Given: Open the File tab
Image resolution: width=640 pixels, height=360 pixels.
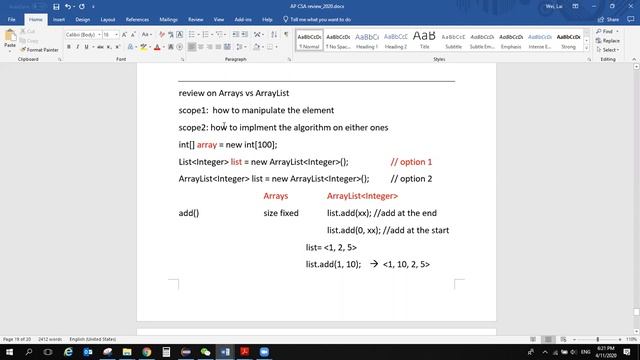Looking at the screenshot, I should 11,20.
